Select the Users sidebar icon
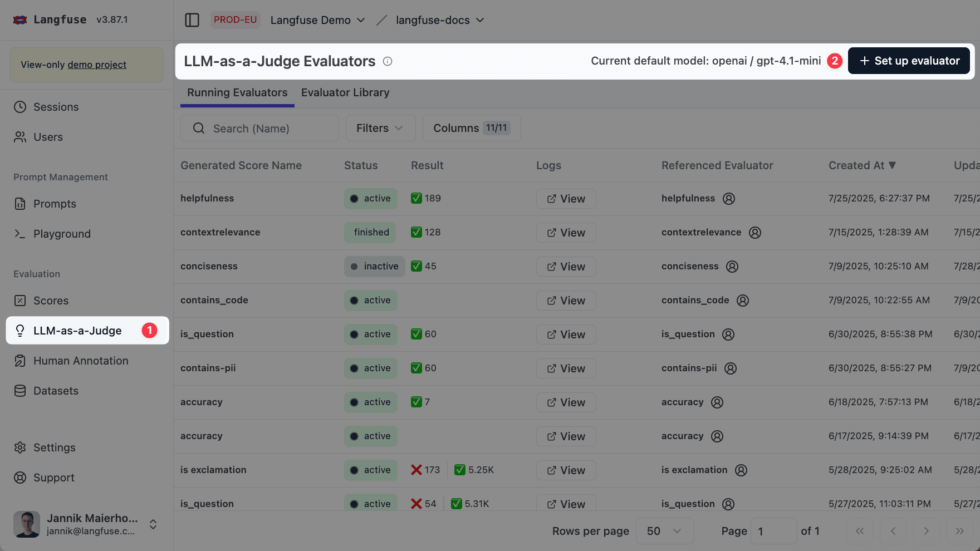This screenshot has height=551, width=980. pyautogui.click(x=20, y=137)
